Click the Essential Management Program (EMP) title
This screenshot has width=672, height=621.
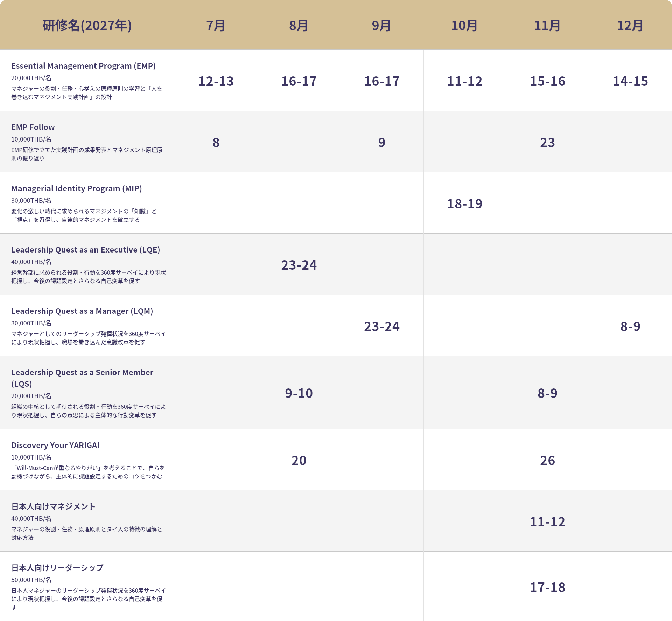[83, 66]
